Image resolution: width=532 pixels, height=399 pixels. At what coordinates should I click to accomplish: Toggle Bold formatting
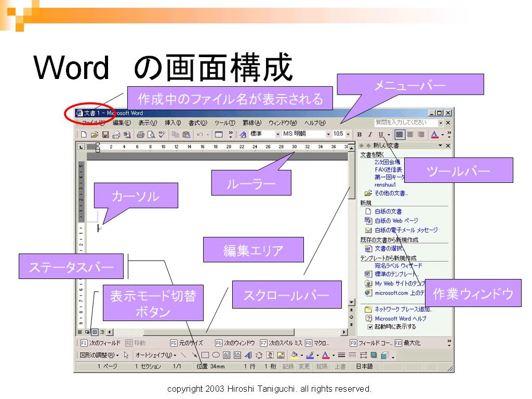[x=360, y=135]
